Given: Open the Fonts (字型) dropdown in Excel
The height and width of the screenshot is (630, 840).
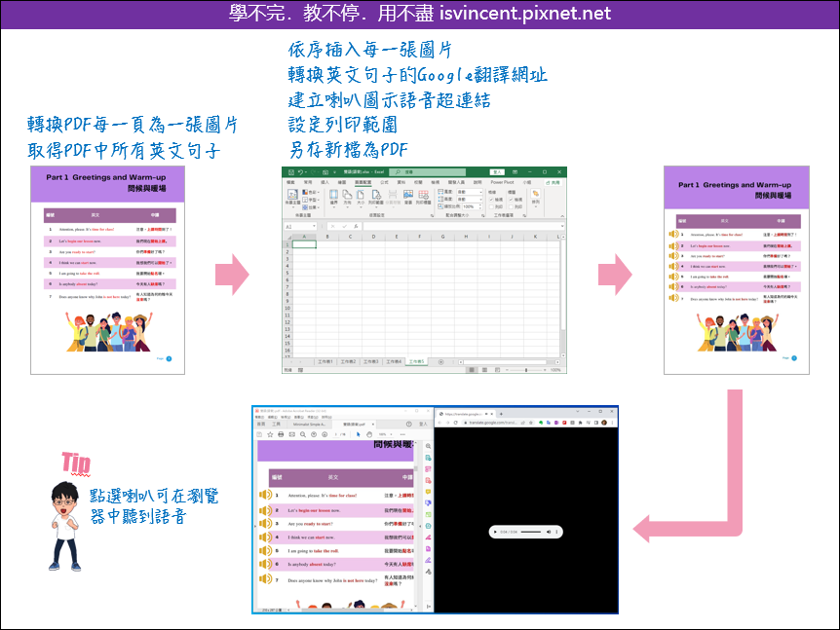Looking at the screenshot, I should (310, 200).
